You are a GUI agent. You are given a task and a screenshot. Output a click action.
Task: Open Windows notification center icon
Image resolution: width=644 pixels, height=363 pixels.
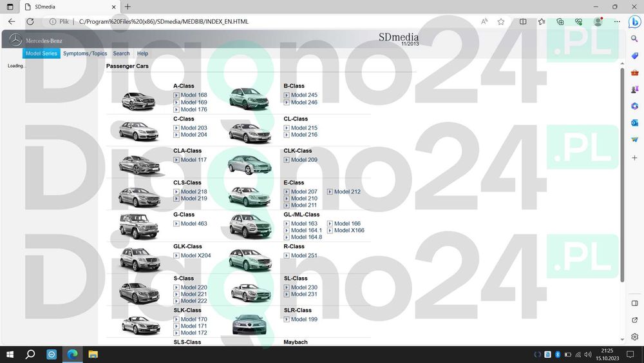[x=630, y=355]
